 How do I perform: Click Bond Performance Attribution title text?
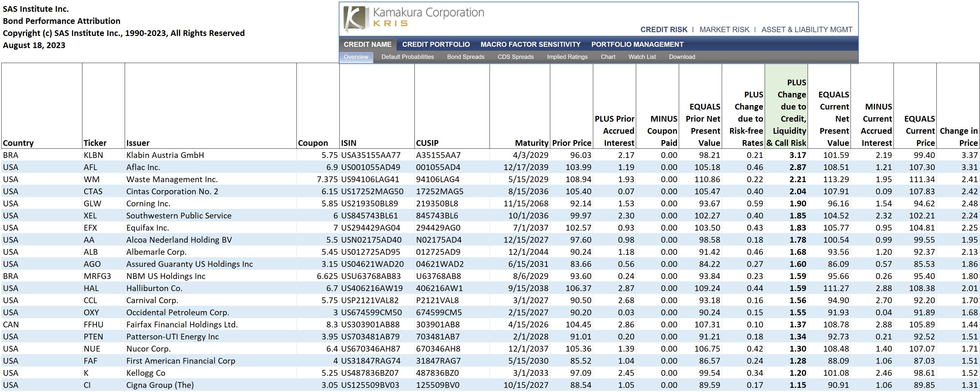click(x=62, y=21)
